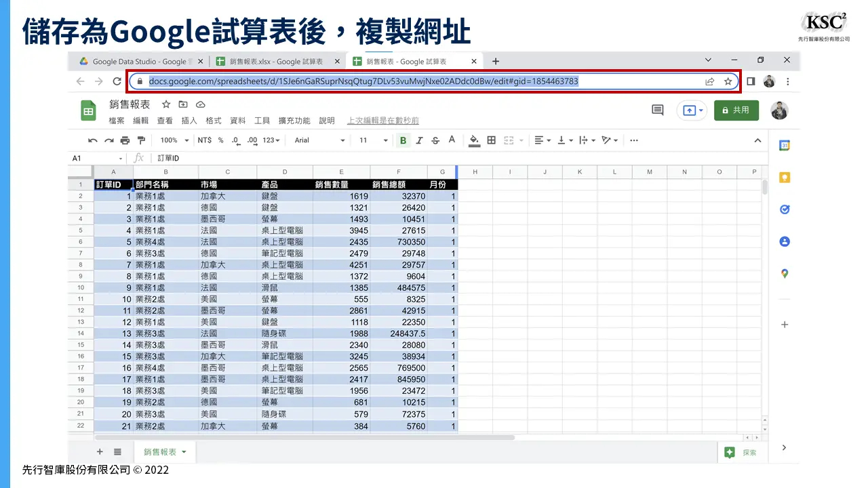Screen dimensions: 868x488
Task: Open the 檔案 menu
Action: 117,121
